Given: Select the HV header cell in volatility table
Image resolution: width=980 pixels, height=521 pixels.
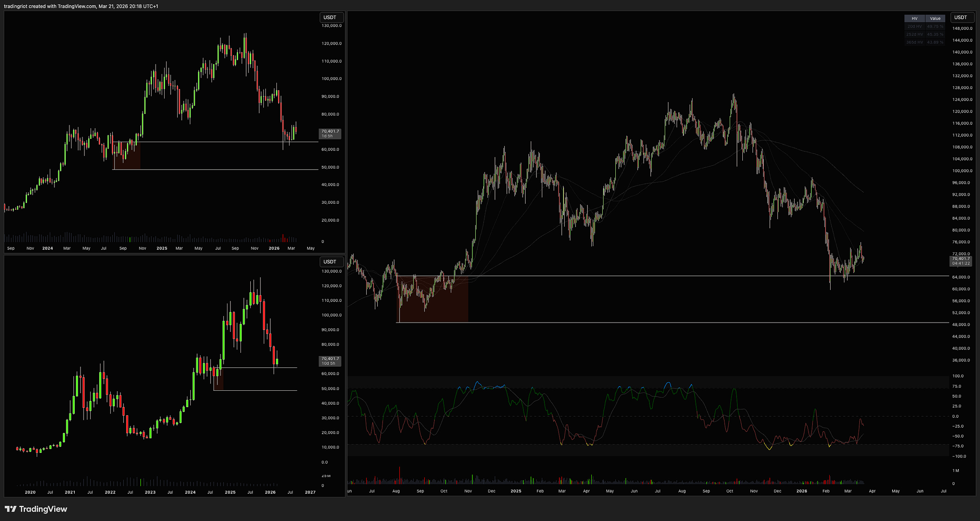Looking at the screenshot, I should [x=914, y=18].
